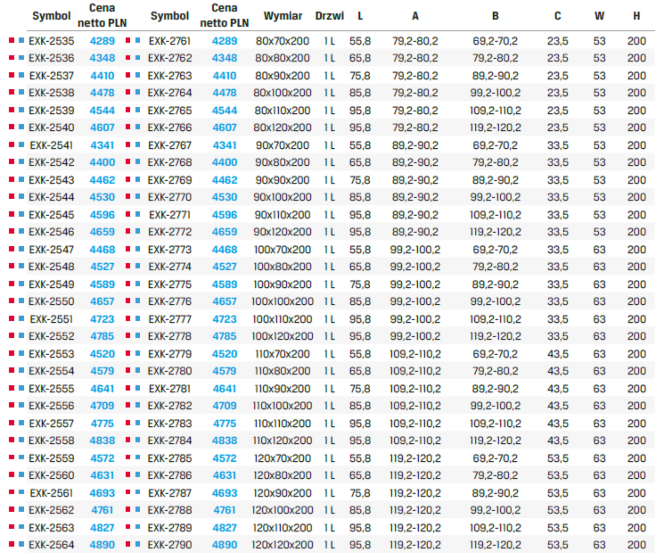
Task: Click the red square beside EXK-2560
Action: (x=12, y=475)
